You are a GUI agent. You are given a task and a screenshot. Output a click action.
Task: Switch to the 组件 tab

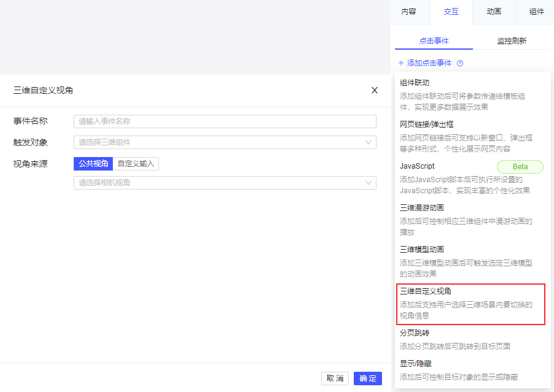[536, 12]
